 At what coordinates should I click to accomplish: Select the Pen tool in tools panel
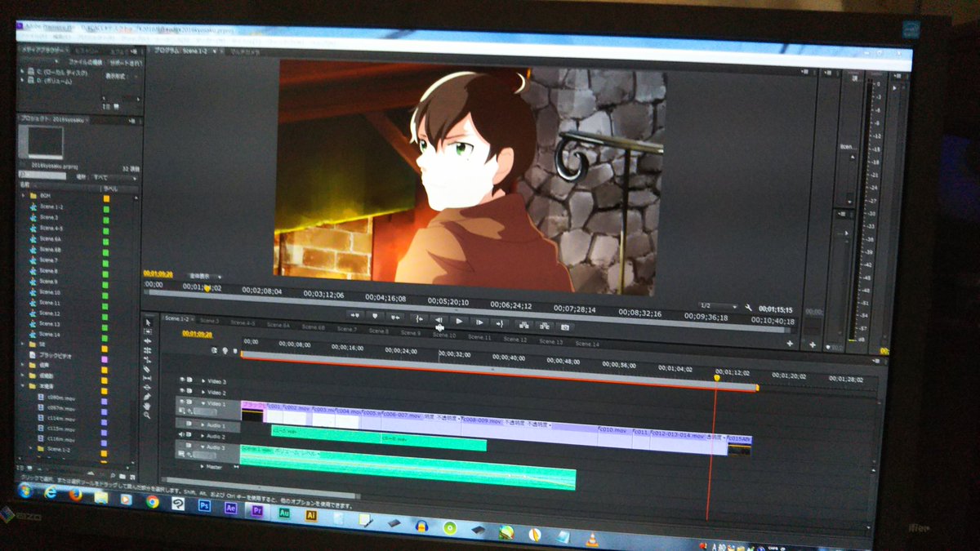click(x=147, y=396)
